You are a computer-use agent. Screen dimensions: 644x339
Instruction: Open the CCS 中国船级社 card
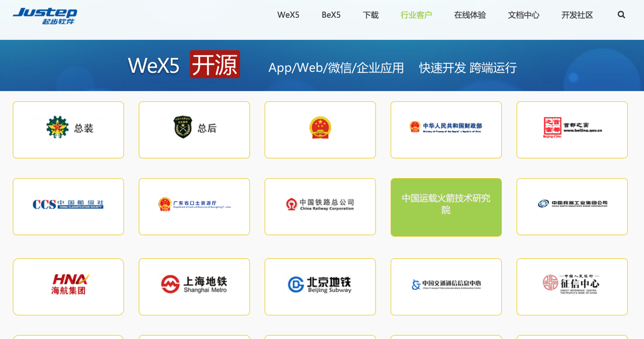68,207
